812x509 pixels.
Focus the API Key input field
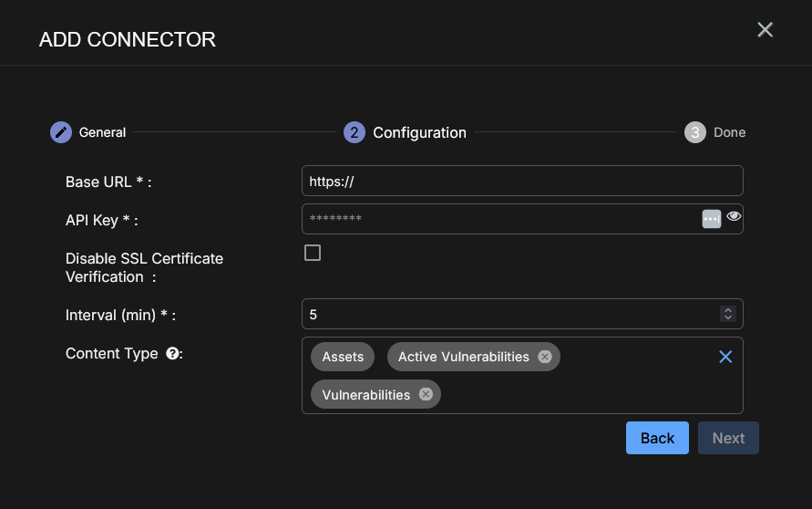click(501, 219)
